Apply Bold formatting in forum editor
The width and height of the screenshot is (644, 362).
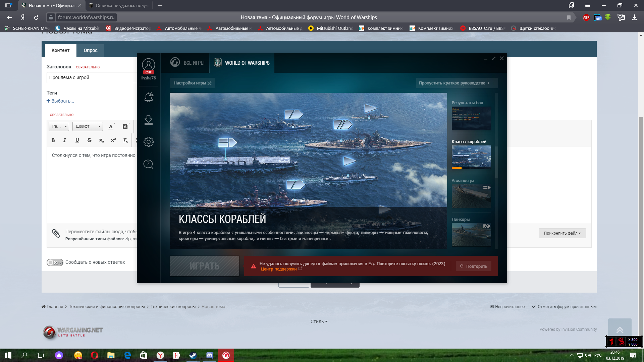(53, 140)
